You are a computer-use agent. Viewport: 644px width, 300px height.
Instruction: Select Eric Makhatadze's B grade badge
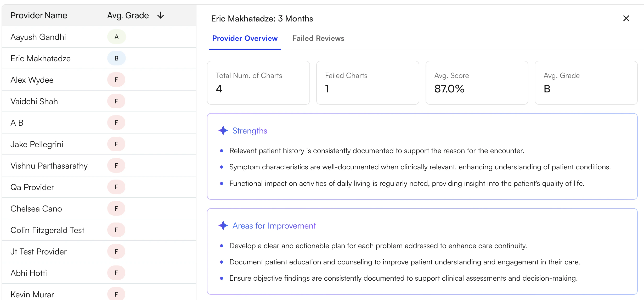coord(116,58)
